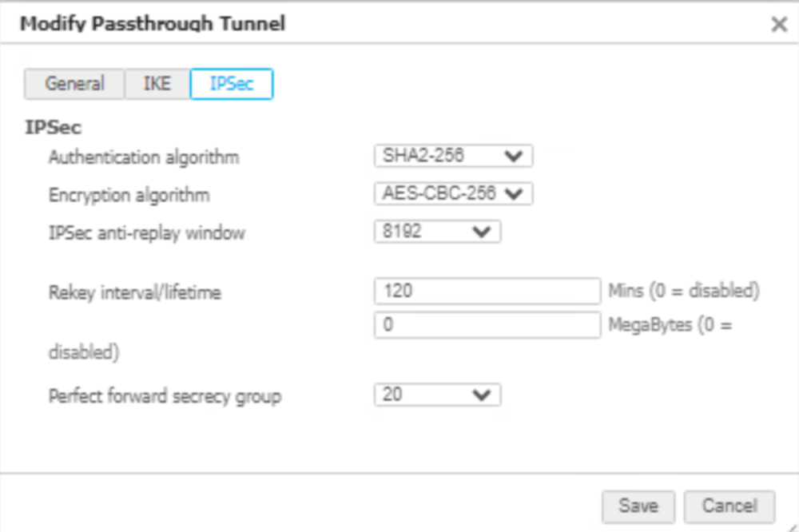799x532 pixels.
Task: Click the Perfect forward secrecy group label
Action: 165,395
